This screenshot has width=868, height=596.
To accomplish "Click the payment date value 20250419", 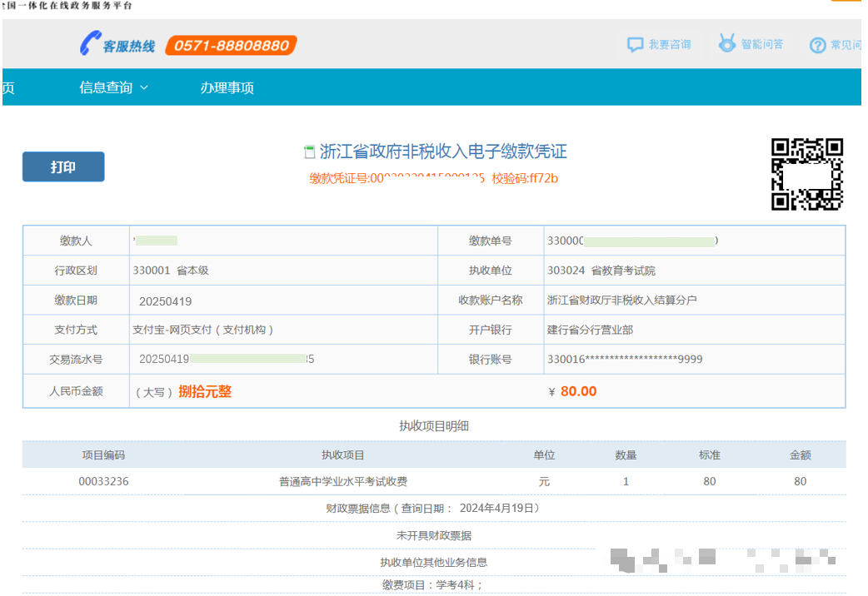I will pos(165,300).
